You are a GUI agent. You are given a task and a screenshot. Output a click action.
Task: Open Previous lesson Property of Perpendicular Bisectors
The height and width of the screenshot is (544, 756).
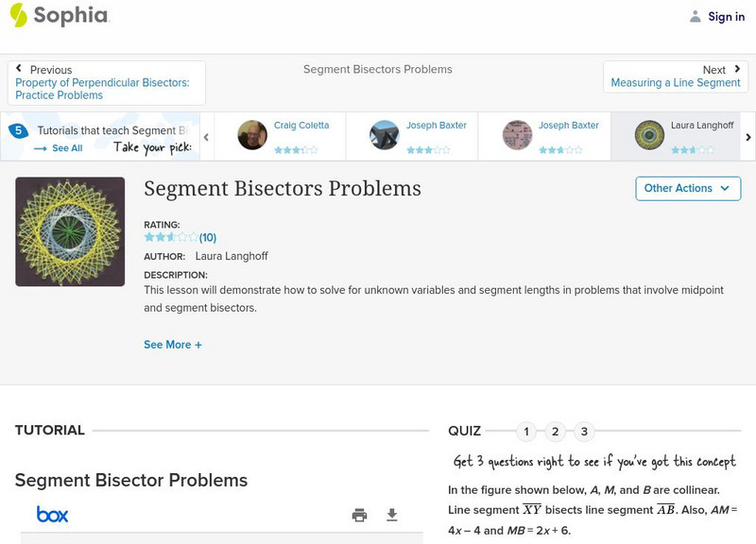(106, 83)
